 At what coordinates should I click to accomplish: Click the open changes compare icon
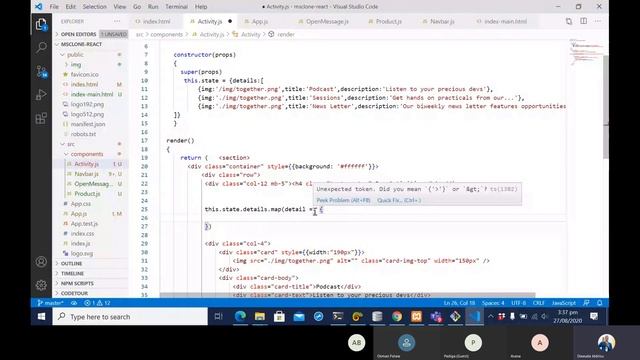tap(569, 21)
